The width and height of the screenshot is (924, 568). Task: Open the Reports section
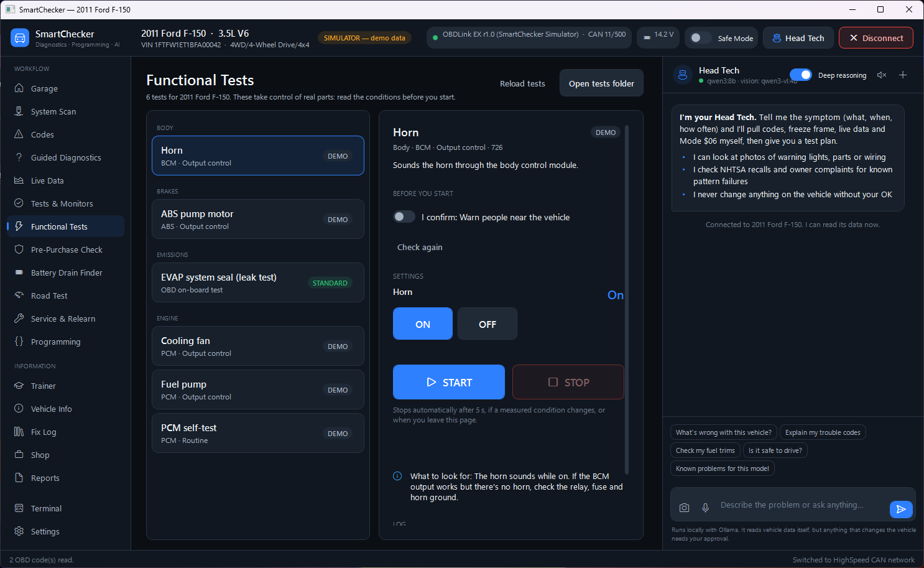point(66,478)
